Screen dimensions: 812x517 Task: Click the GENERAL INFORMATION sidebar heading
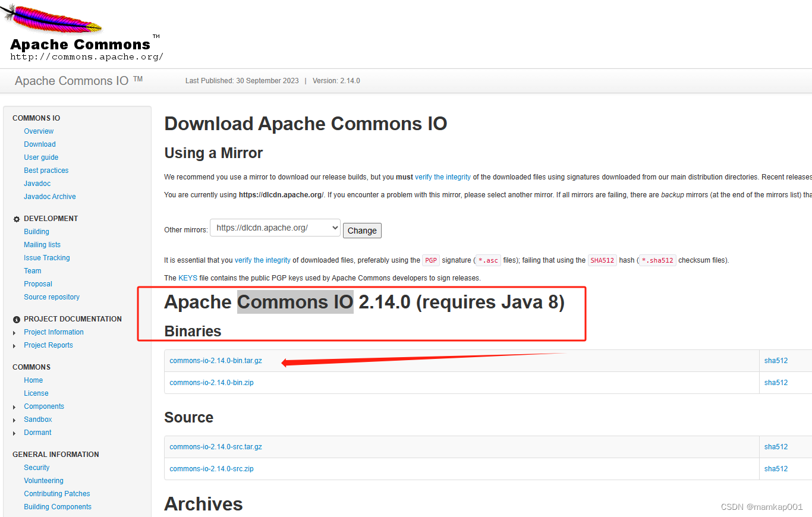[56, 455]
